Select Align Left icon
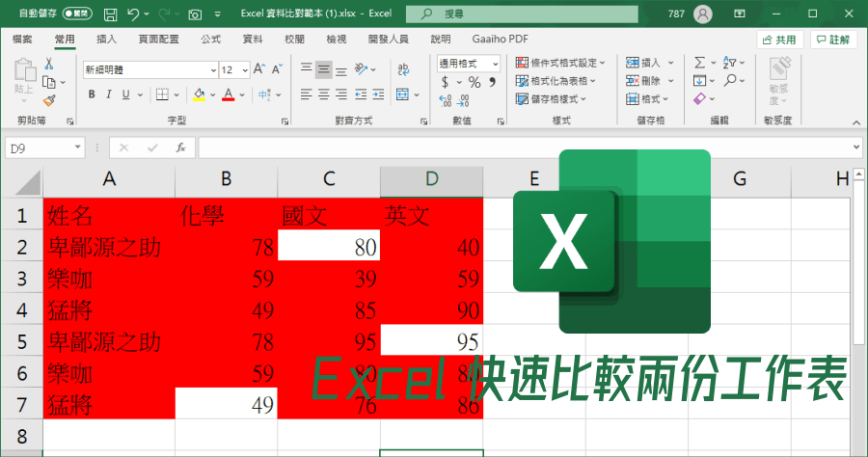Screen dimensions: 868x457 tap(306, 94)
